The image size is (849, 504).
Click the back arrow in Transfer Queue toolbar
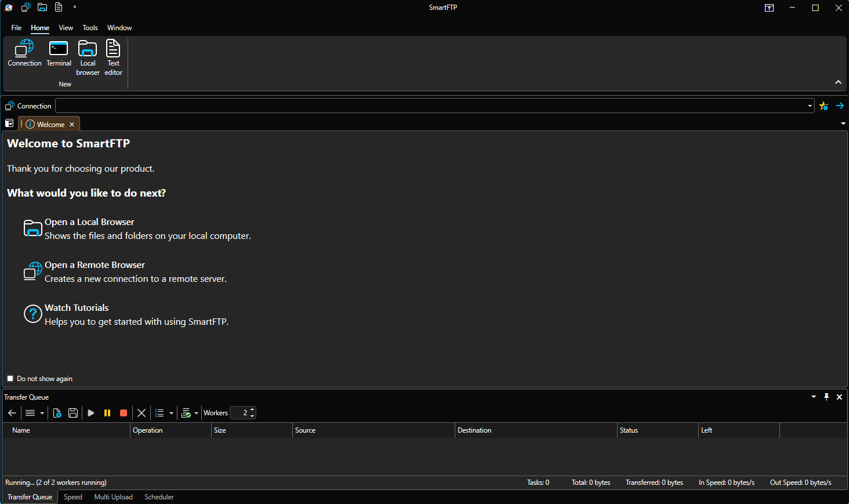[x=12, y=413]
